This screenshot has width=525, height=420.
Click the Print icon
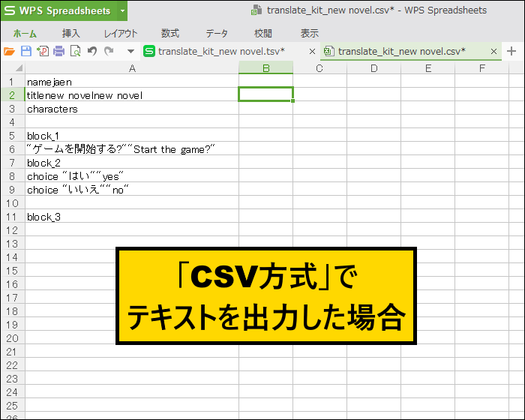coord(59,51)
